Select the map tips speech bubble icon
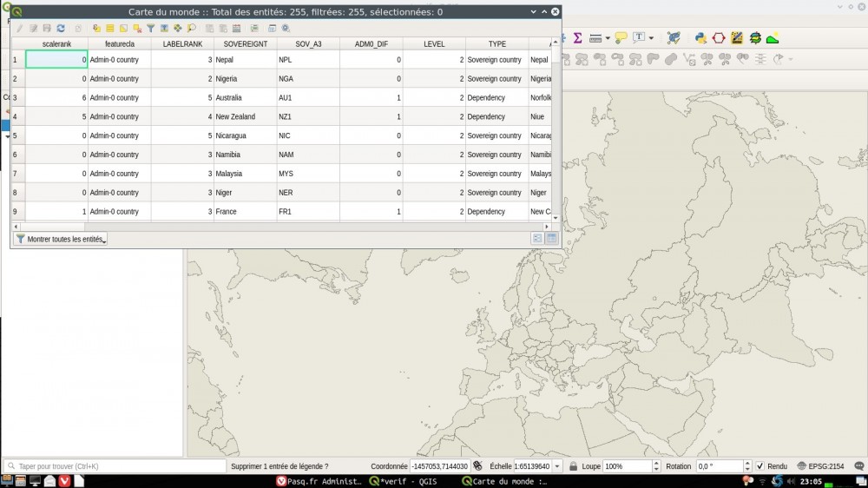 pos(621,38)
